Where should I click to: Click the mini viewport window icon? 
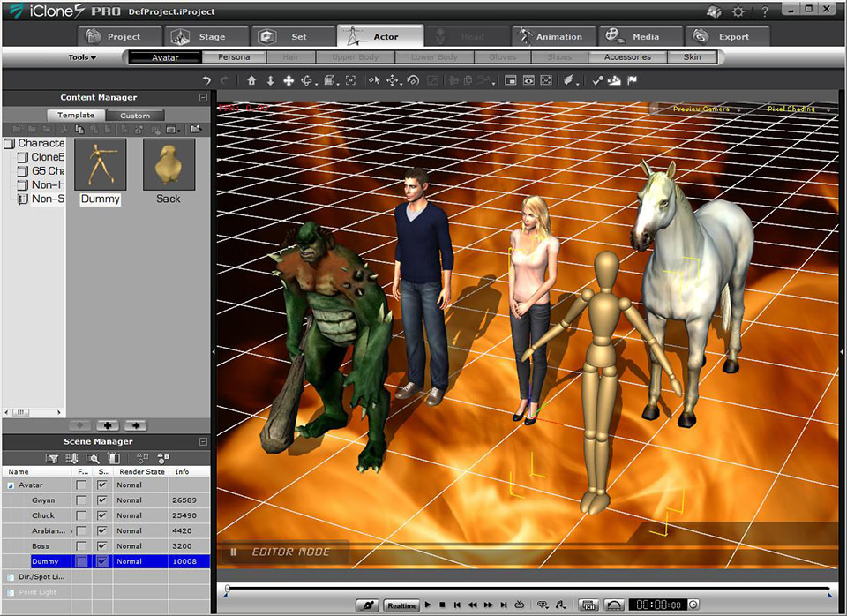pos(510,80)
